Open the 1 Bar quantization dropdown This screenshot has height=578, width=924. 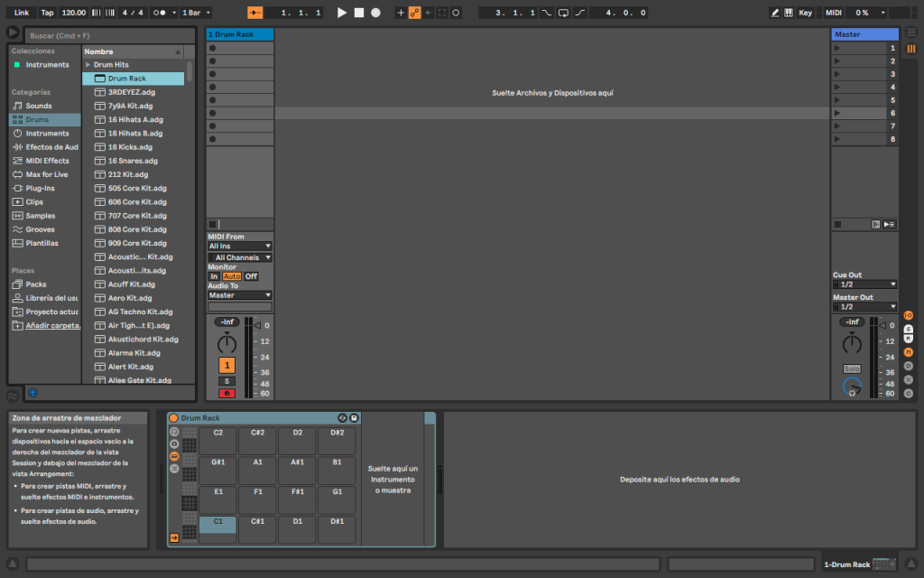click(196, 13)
